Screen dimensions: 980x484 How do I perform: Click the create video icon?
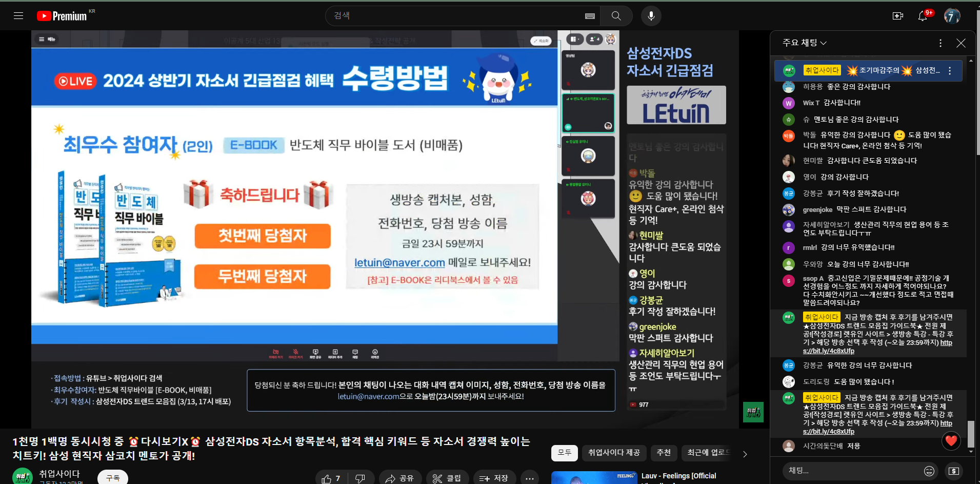pos(897,16)
